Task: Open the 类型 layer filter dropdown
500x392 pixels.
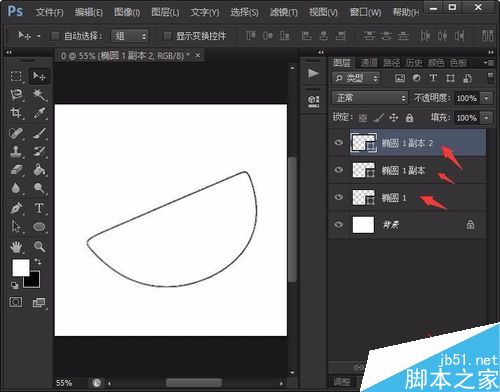Action: coord(356,78)
